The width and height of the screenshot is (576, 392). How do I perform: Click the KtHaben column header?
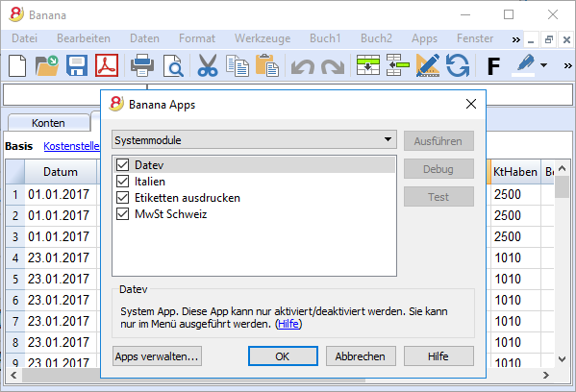[x=515, y=171]
